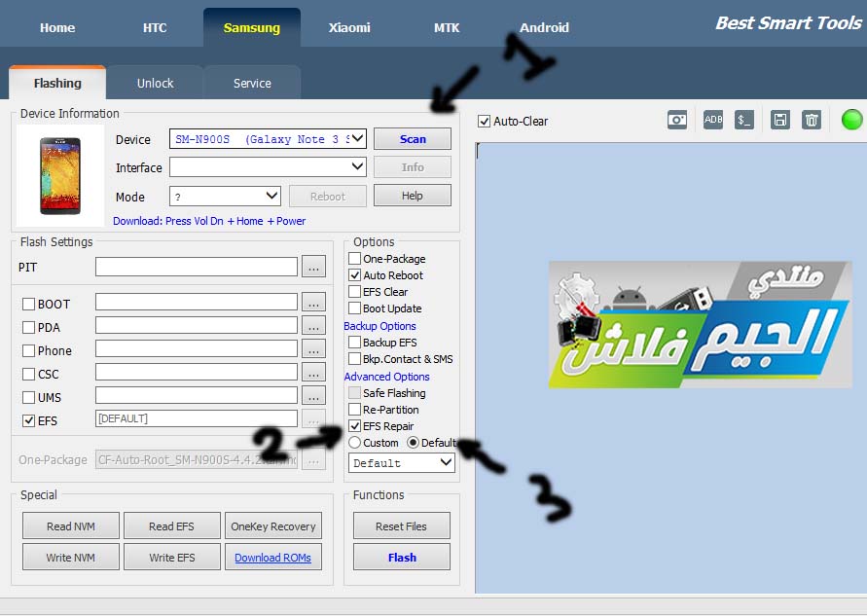Viewport: 867px width, 616px height.
Task: Browse for BOOT file
Action: pyautogui.click(x=313, y=303)
